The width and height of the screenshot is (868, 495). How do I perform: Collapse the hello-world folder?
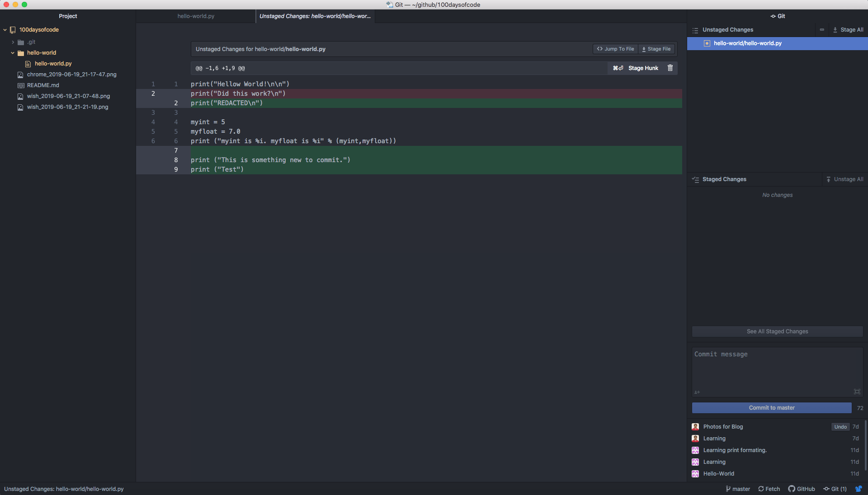tap(12, 53)
